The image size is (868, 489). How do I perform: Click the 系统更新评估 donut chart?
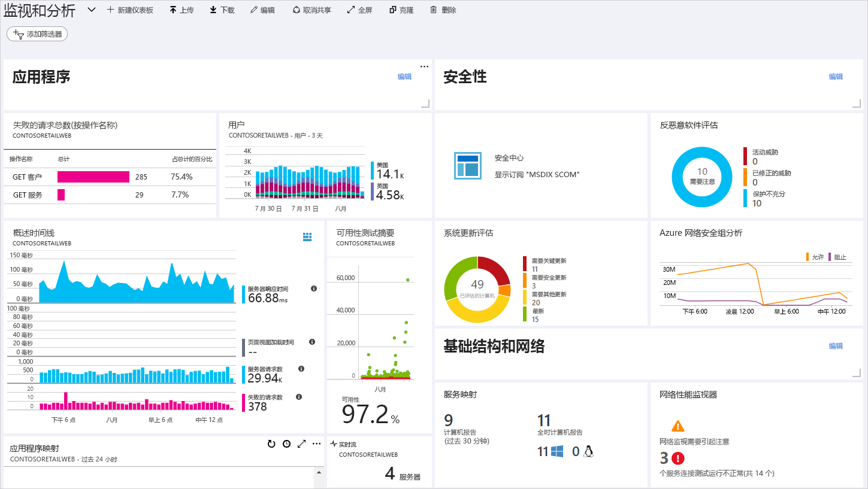pos(477,289)
